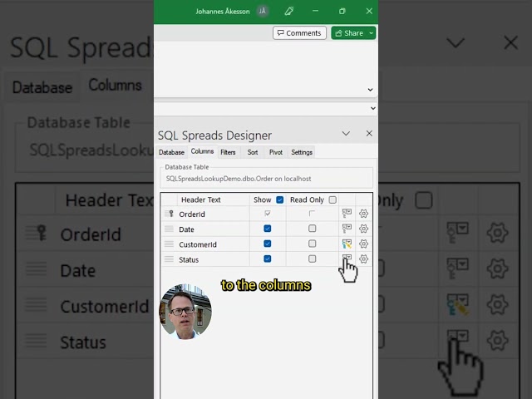Select the Columns tab
This screenshot has height=399, width=532.
point(202,151)
